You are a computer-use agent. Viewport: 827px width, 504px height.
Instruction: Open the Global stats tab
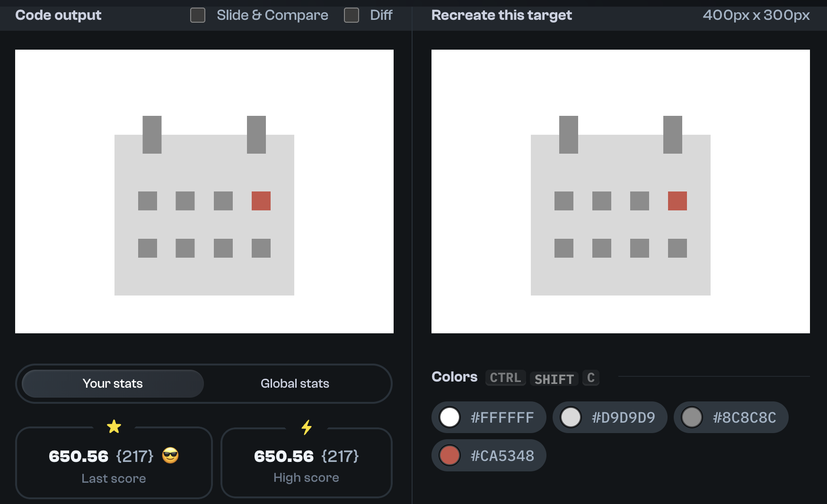295,383
